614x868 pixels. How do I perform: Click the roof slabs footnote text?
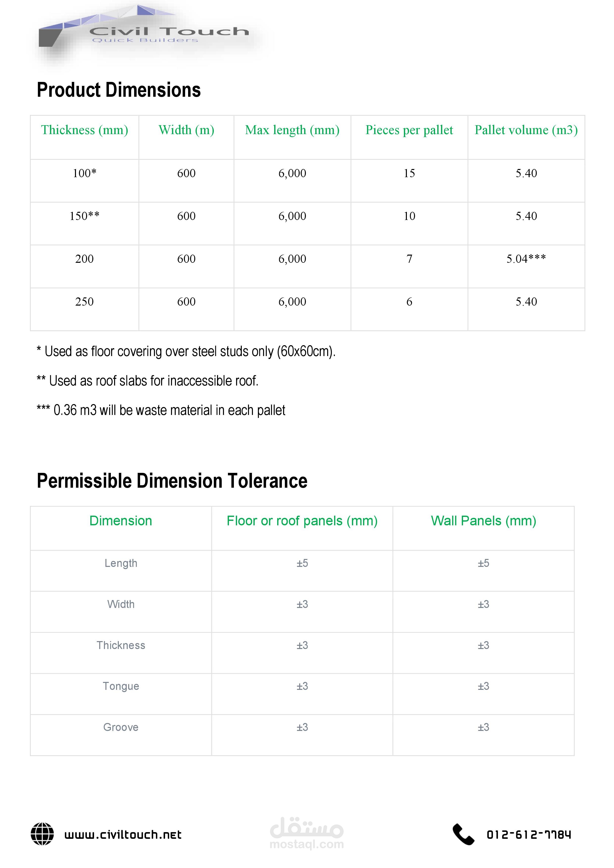147,381
